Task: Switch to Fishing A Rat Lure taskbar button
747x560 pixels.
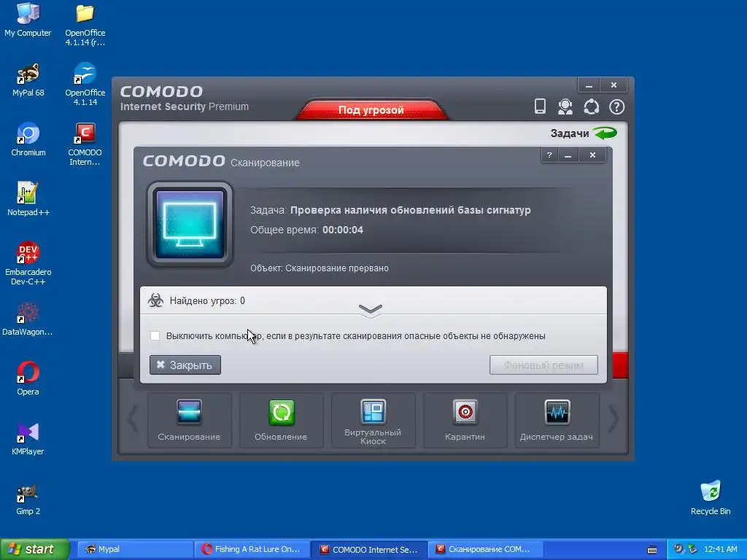Action: pos(252,549)
